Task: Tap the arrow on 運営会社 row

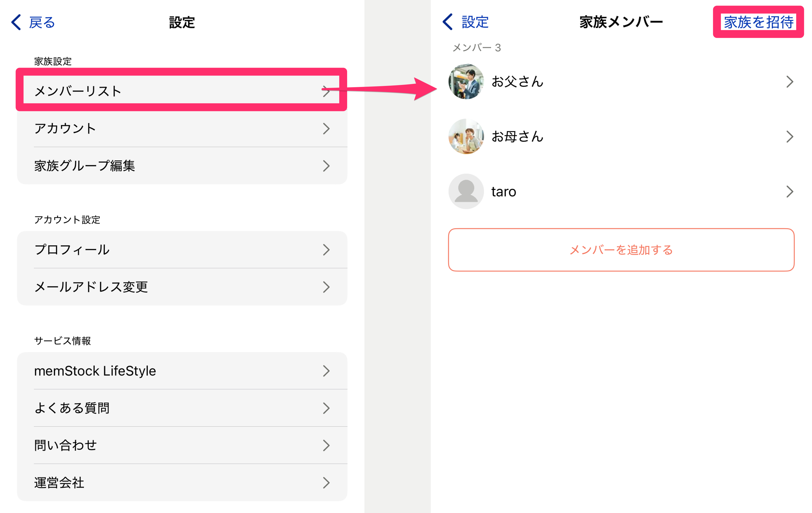Action: point(326,482)
